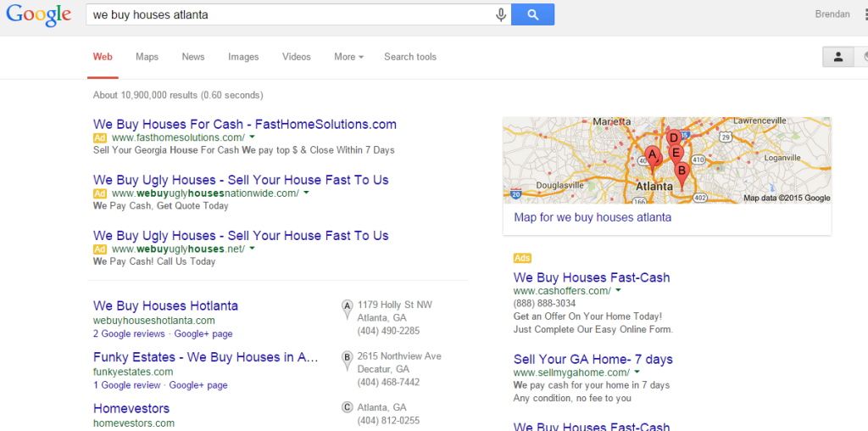Screen dimensions: 868x431
Task: Click homevestors.com green URL
Action: [133, 423]
